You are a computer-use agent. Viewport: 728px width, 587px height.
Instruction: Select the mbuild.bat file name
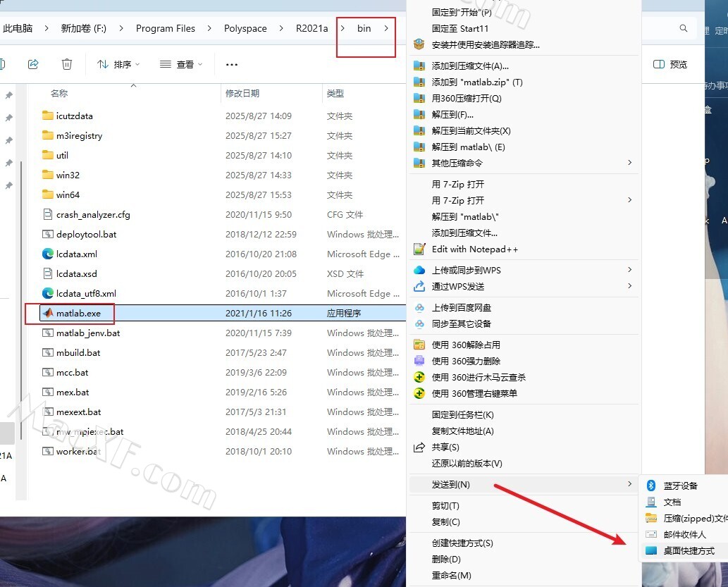coord(78,353)
